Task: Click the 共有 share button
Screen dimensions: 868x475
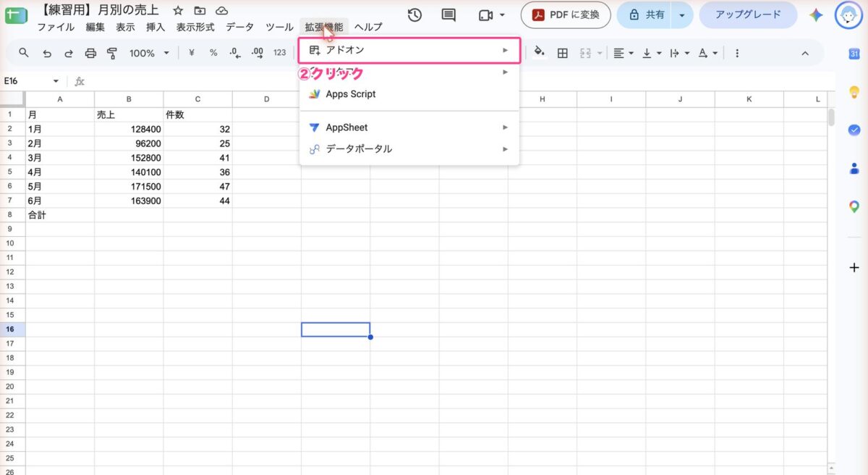Action: tap(644, 14)
